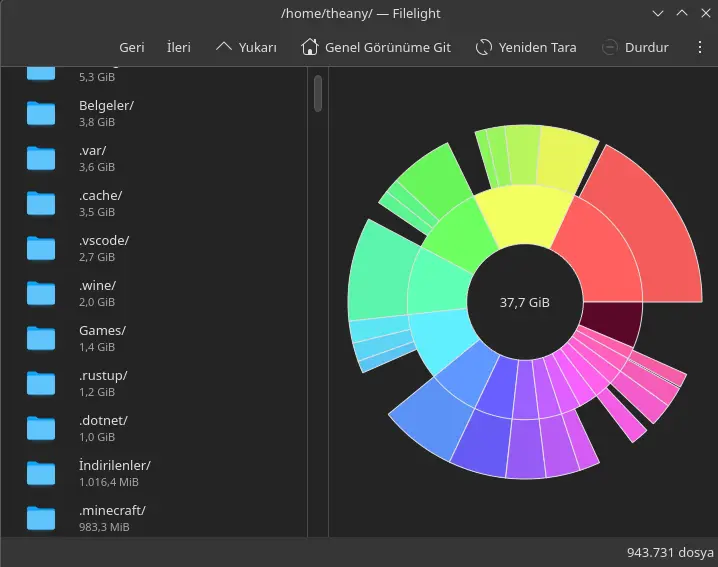The width and height of the screenshot is (718, 567).
Task: Select the .var/ list entry
Action: (x=153, y=158)
